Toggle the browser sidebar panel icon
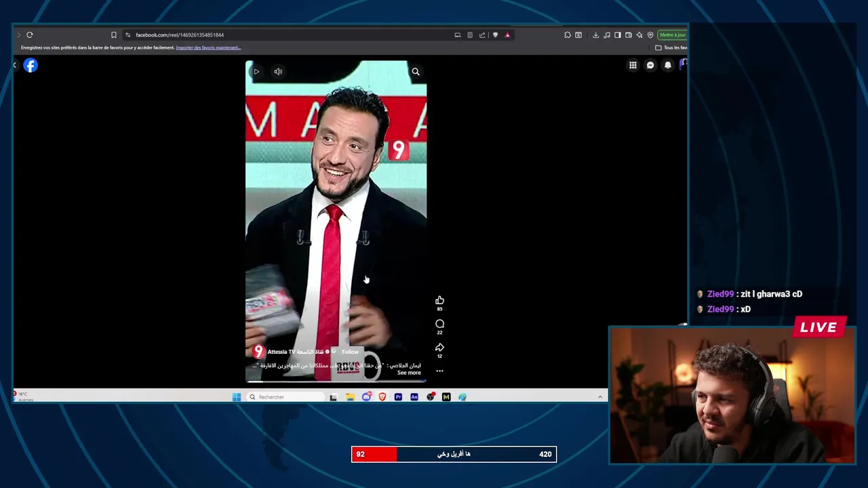The width and height of the screenshot is (868, 488). click(x=617, y=35)
